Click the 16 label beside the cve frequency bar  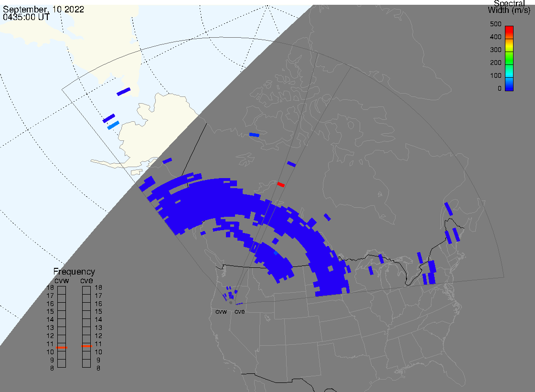point(98,304)
